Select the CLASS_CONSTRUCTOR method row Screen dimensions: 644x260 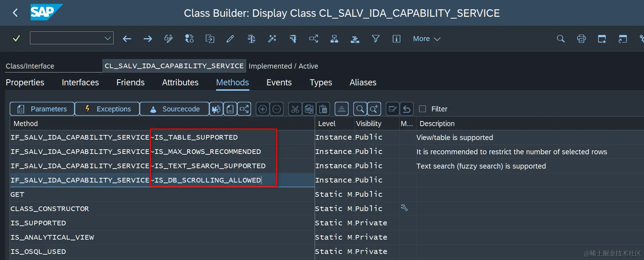162,209
